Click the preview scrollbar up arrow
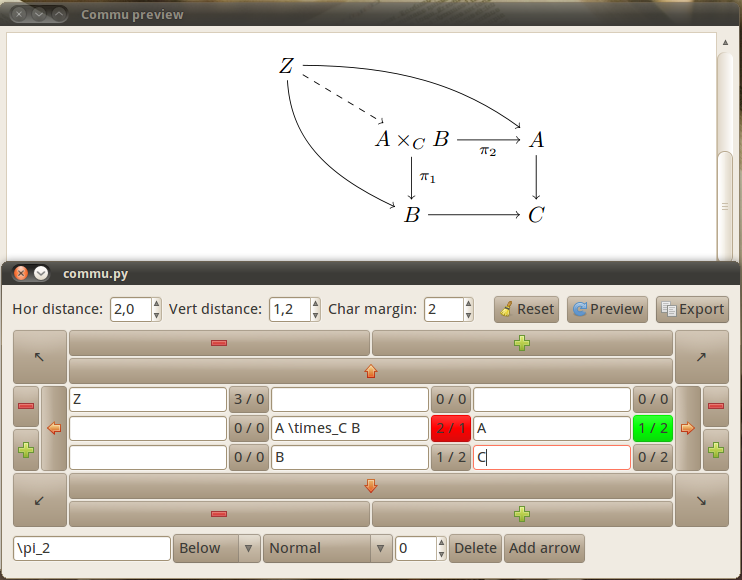Viewport: 742px width, 580px height. pos(725,43)
